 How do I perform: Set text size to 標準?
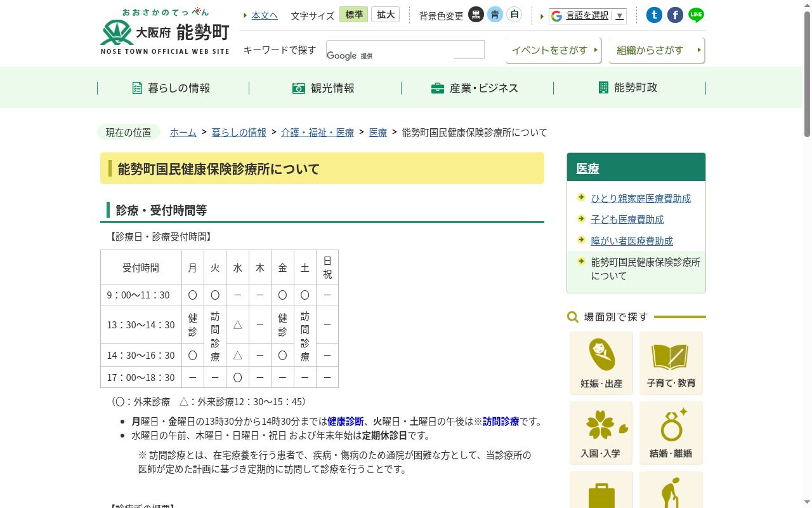354,15
